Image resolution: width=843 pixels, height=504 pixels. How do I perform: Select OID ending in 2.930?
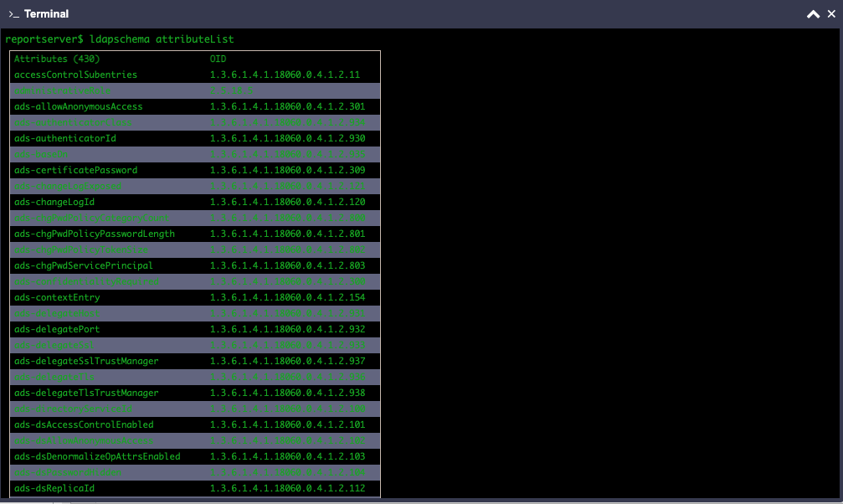[x=288, y=138]
